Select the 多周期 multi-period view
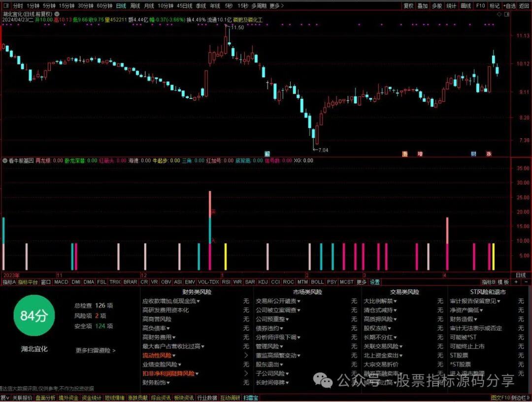532x402 pixels. (x=259, y=6)
